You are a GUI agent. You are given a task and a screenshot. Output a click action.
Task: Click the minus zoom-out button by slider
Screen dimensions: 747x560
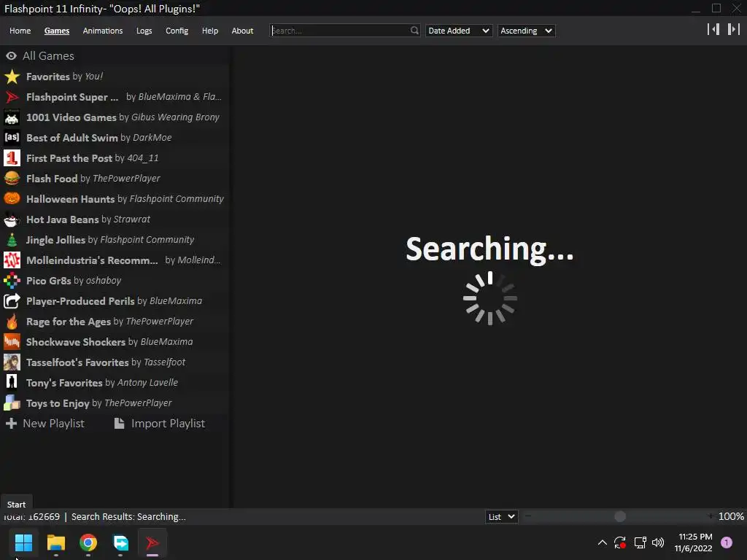pos(528,516)
